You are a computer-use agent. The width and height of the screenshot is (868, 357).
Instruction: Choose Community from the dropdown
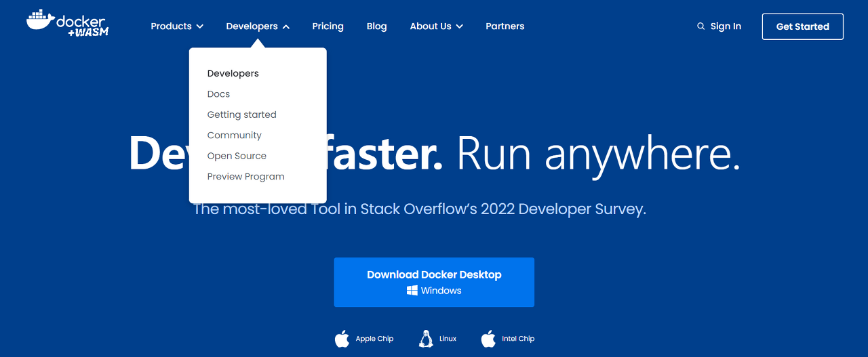click(x=235, y=135)
